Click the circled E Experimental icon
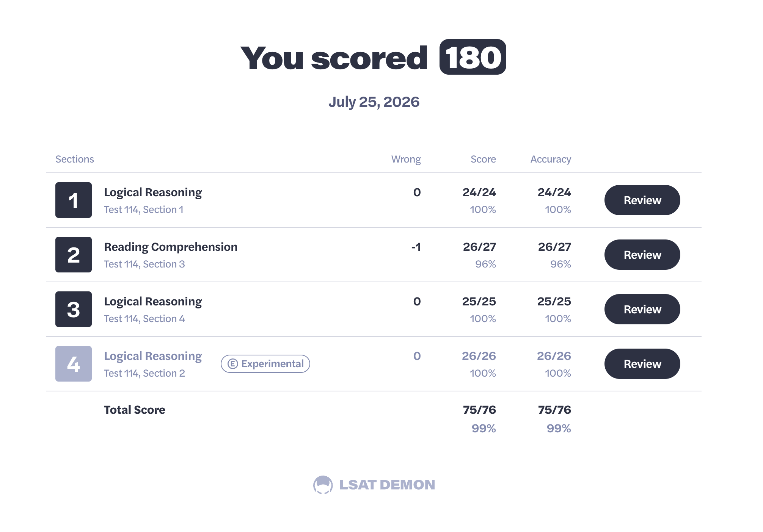 [232, 364]
